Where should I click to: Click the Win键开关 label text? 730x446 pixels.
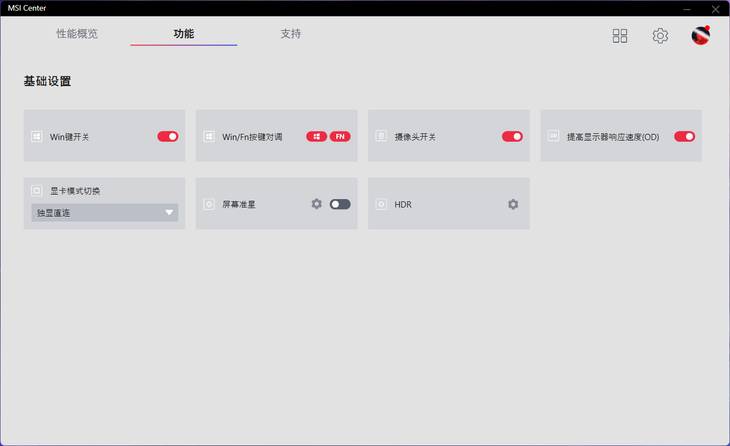[x=69, y=137]
